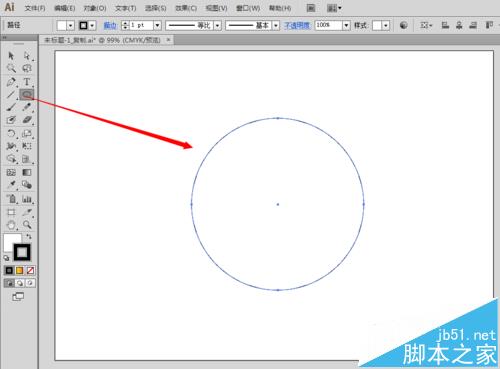Open the 对象(O) menu
Screen dimensions: 500x369
tap(95, 8)
